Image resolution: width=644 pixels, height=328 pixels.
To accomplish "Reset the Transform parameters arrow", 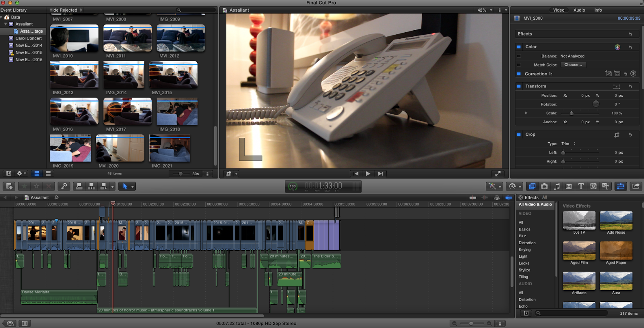I will [x=630, y=87].
